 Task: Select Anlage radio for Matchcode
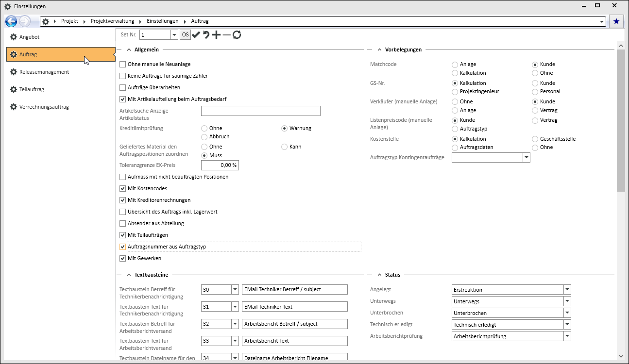pos(455,65)
